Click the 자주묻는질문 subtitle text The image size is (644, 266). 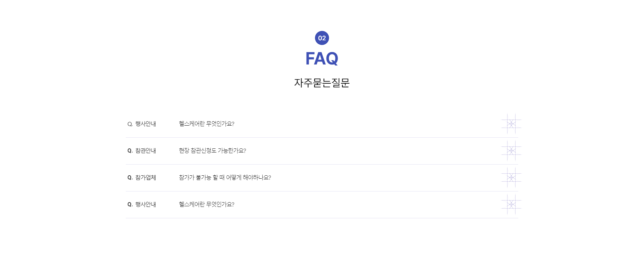pyautogui.click(x=322, y=83)
